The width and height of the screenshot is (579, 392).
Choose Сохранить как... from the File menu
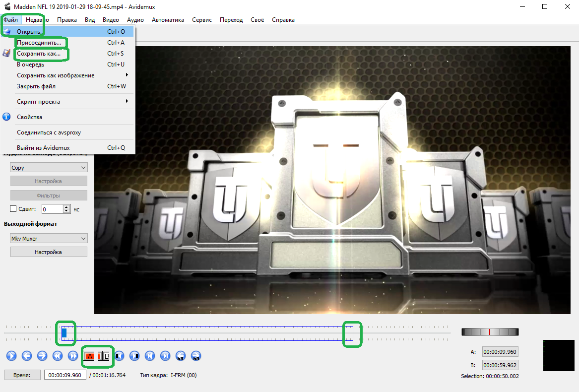coord(39,54)
